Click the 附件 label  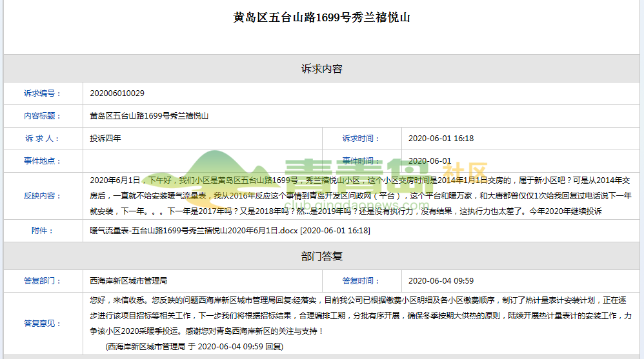tap(43, 231)
